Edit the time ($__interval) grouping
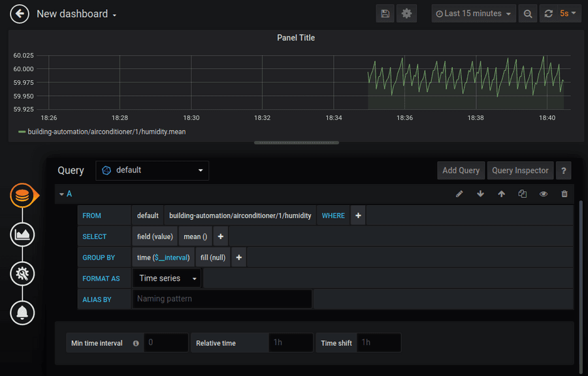The image size is (588, 376). 163,258
